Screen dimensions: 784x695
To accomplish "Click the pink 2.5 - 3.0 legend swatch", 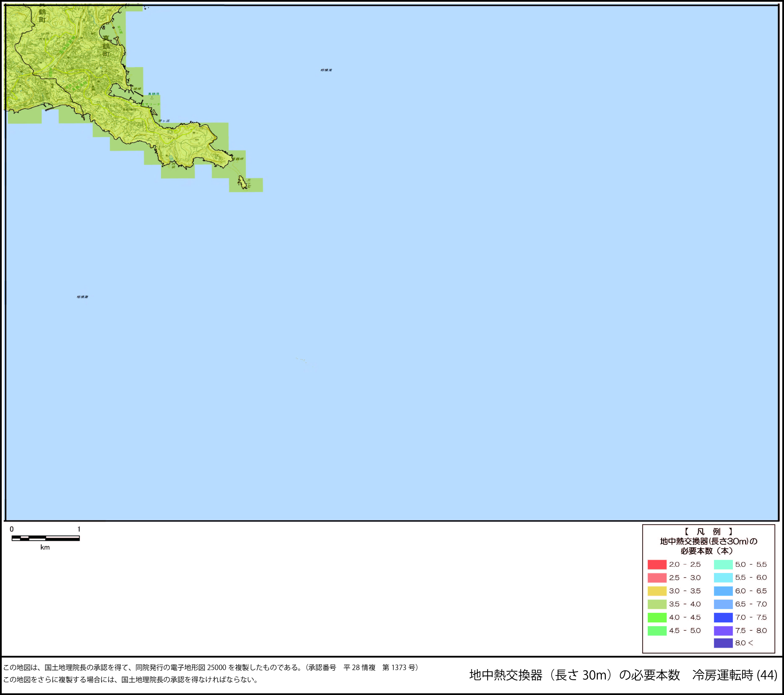I will click(x=657, y=578).
